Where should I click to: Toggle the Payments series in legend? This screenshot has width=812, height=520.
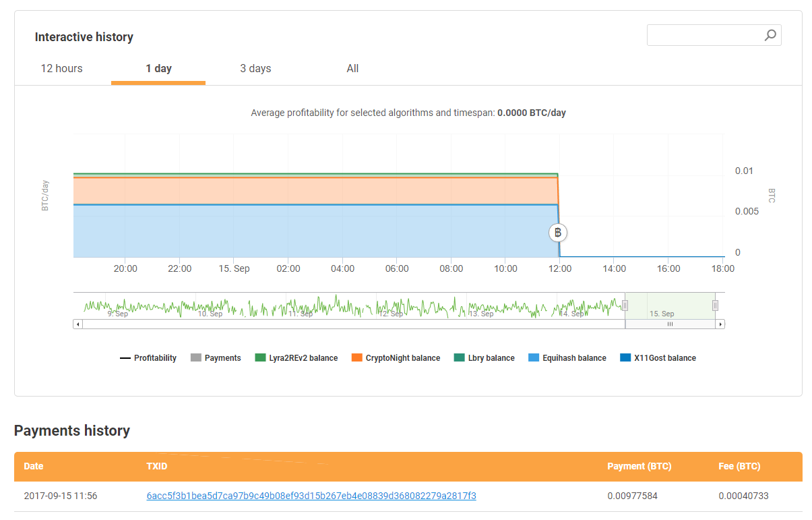(216, 358)
